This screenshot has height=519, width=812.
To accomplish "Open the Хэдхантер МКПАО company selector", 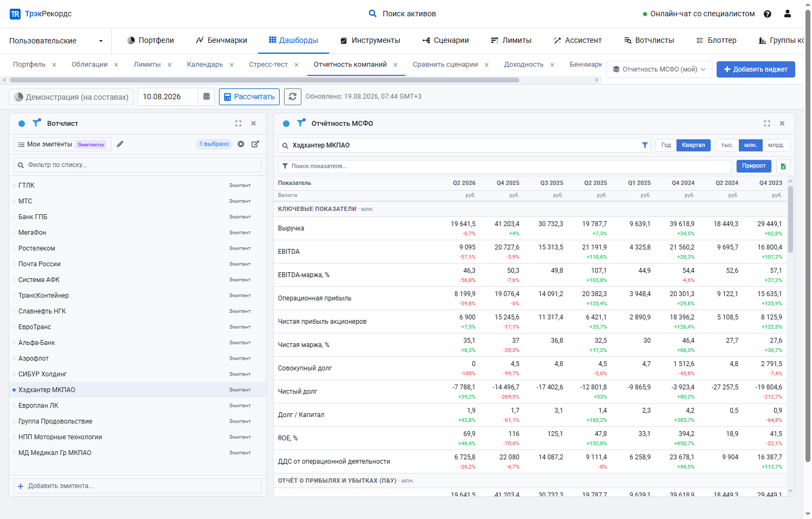I will (465, 145).
